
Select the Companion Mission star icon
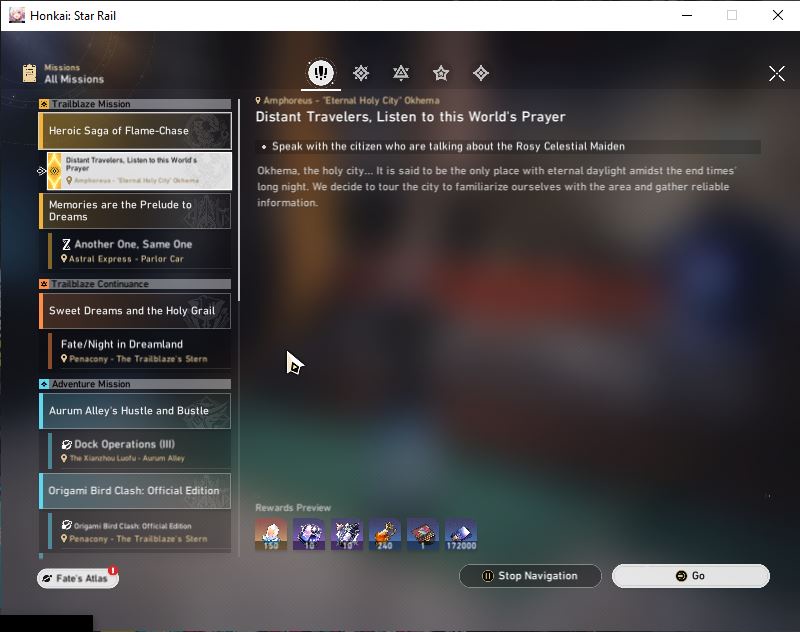441,73
